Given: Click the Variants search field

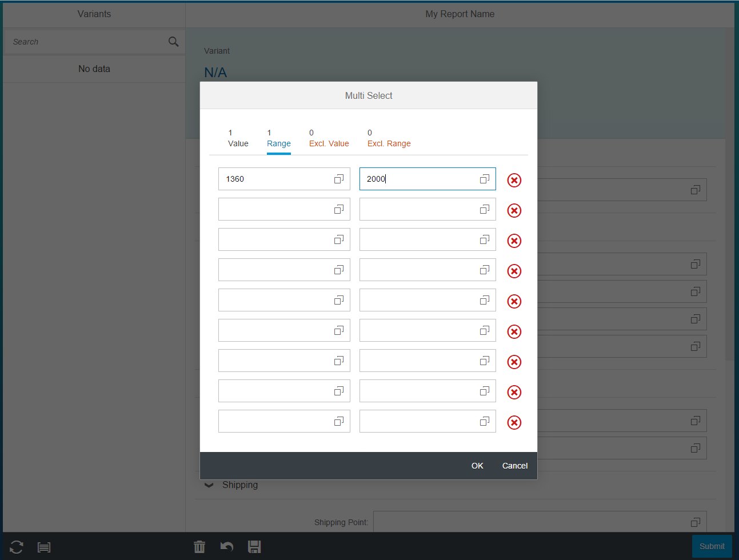Looking at the screenshot, I should coord(86,42).
